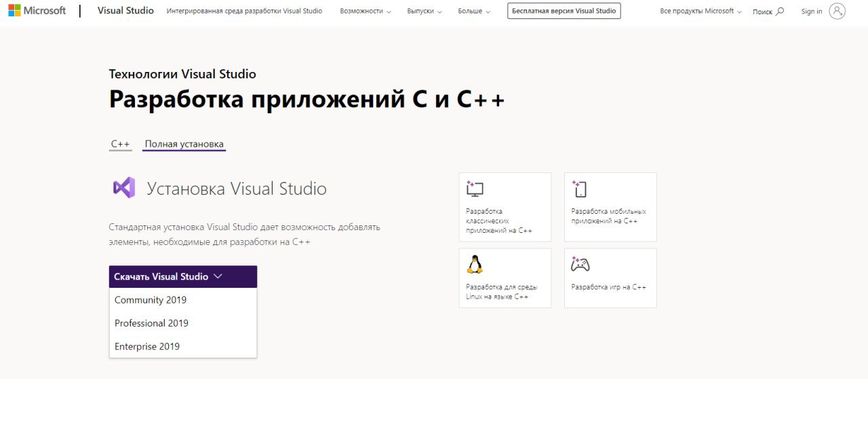Open the Visual Studio home link
Screen dimensions: 868x427
click(x=125, y=11)
